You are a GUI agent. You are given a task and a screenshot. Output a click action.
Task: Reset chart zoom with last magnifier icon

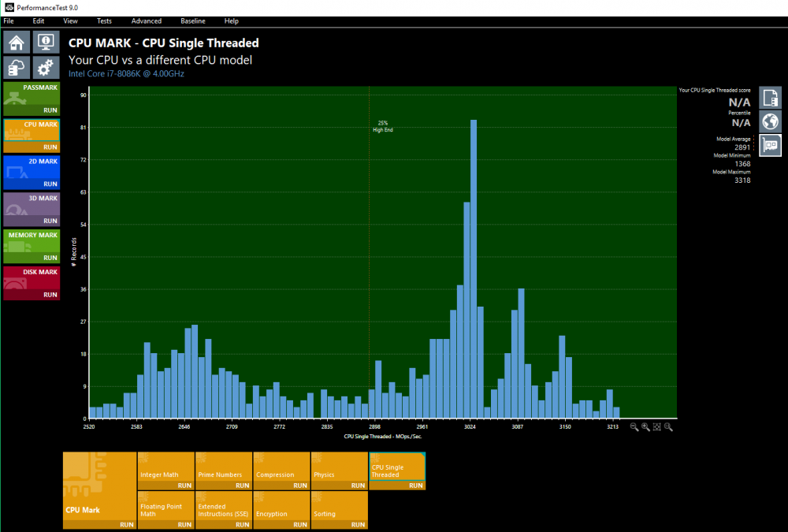668,426
